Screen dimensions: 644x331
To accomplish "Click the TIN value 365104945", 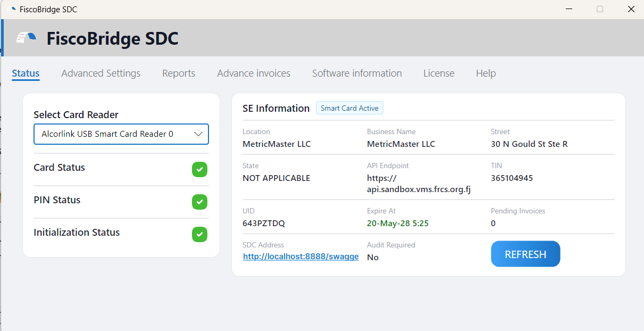I will pos(512,178).
